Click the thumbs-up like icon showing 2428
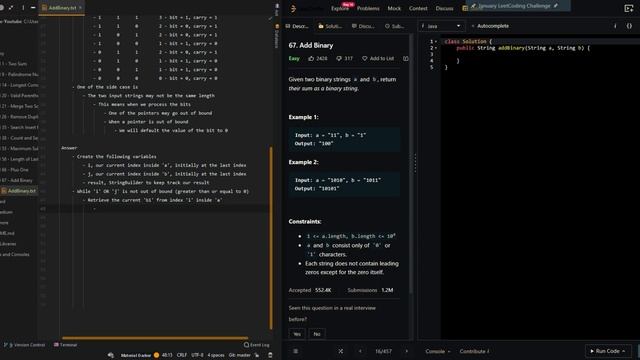Image resolution: width=640 pixels, height=360 pixels. click(x=311, y=58)
